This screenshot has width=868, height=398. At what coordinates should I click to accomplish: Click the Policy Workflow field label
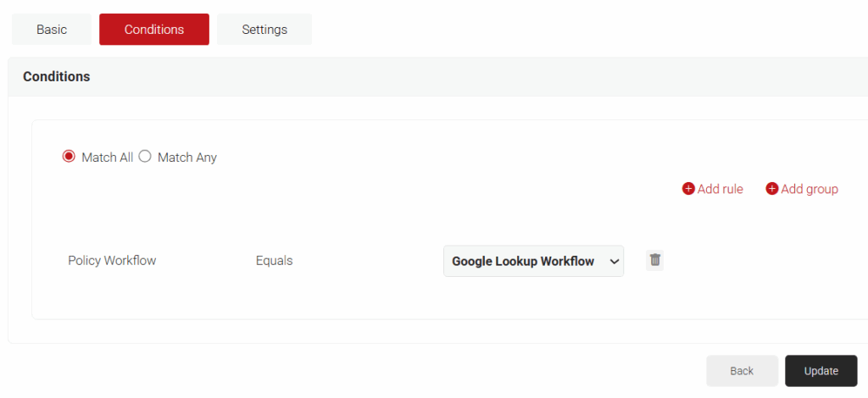click(112, 261)
